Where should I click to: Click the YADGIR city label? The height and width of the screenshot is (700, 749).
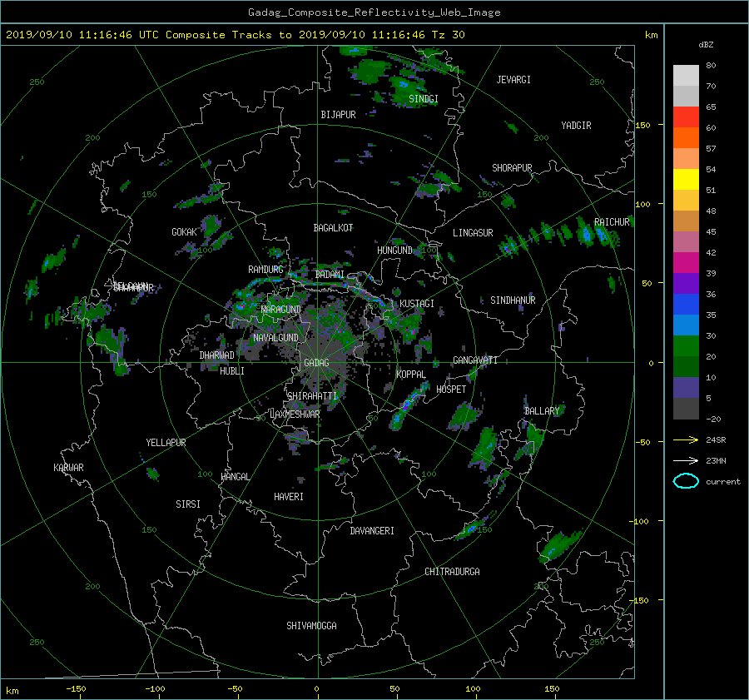[x=576, y=126]
